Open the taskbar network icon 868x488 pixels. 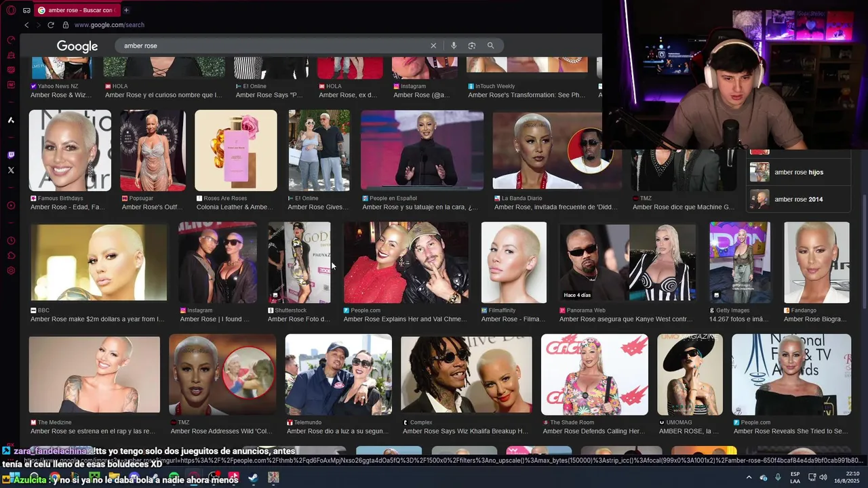(811, 478)
